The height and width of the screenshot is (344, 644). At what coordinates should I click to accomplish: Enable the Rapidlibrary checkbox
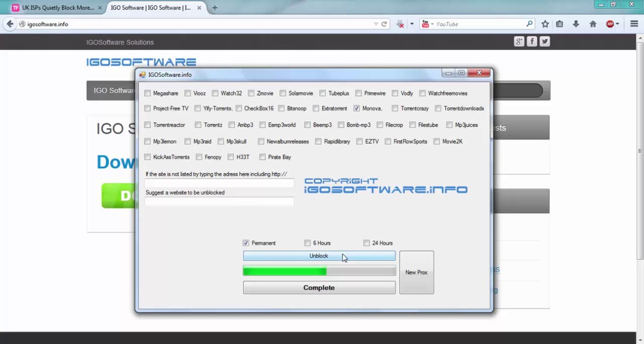[318, 141]
